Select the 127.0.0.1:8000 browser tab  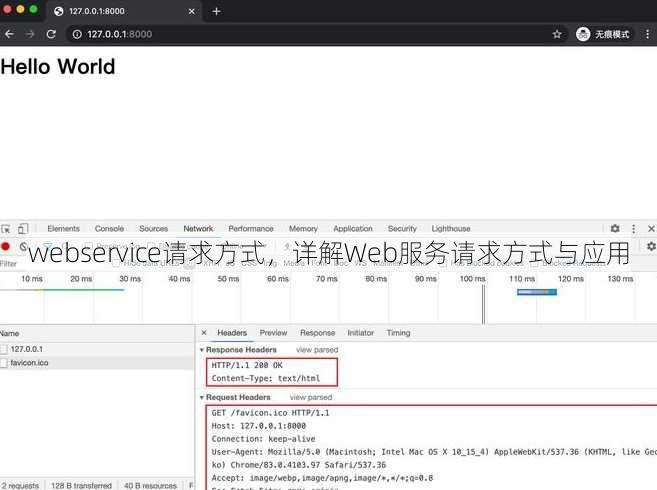pyautogui.click(x=124, y=11)
